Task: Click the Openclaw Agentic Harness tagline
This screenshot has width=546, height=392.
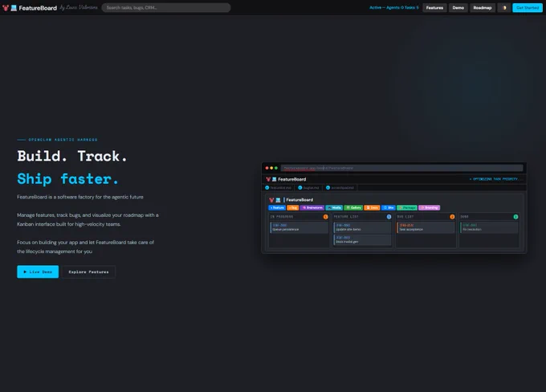Action: pyautogui.click(x=63, y=140)
